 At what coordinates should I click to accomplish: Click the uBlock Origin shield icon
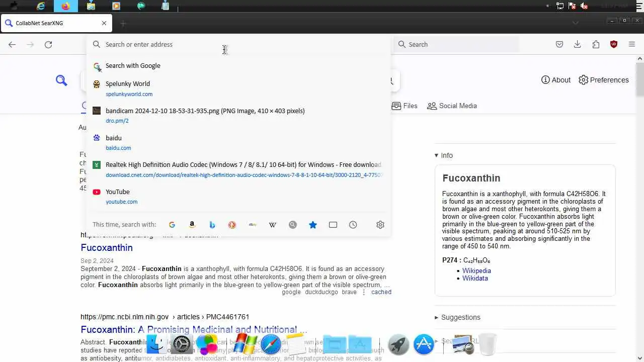tap(614, 44)
